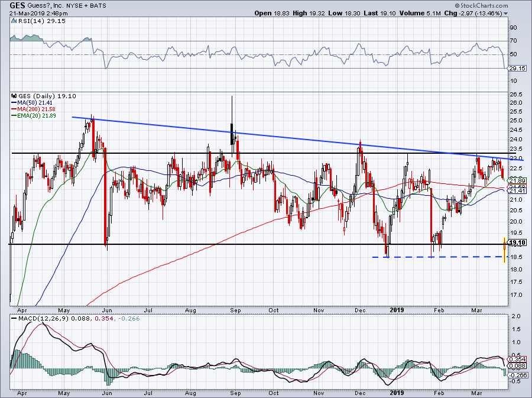
Task: Click the bold 19.10 last price tag on axis
Action: tap(518, 242)
